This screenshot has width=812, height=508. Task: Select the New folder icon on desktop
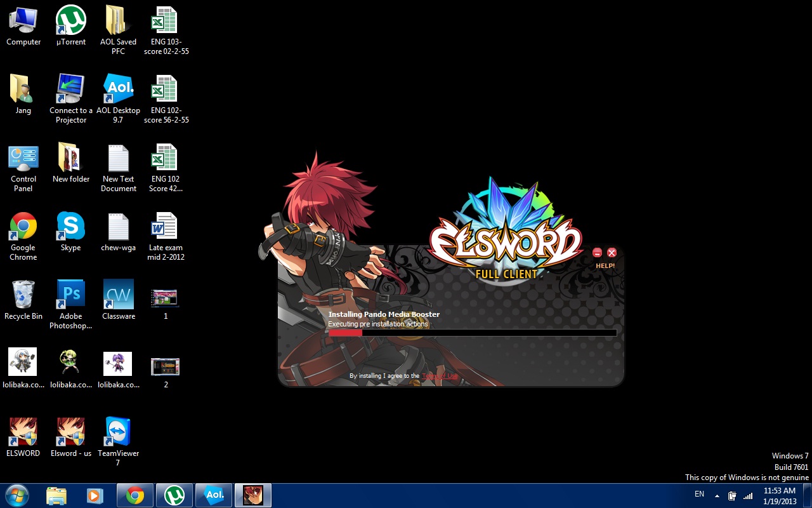point(71,164)
